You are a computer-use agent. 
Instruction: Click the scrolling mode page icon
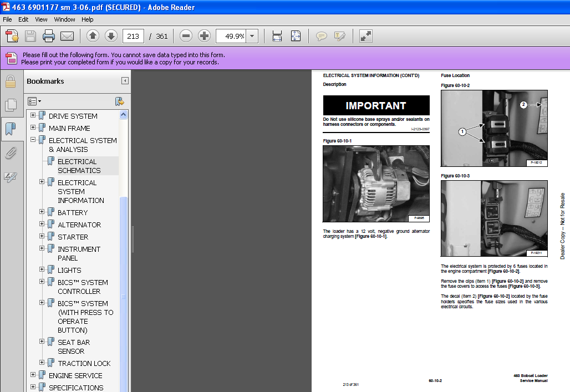[x=277, y=36]
